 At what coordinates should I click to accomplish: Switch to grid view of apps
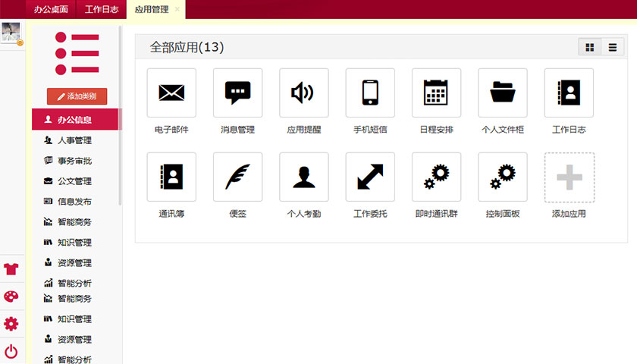coord(590,48)
